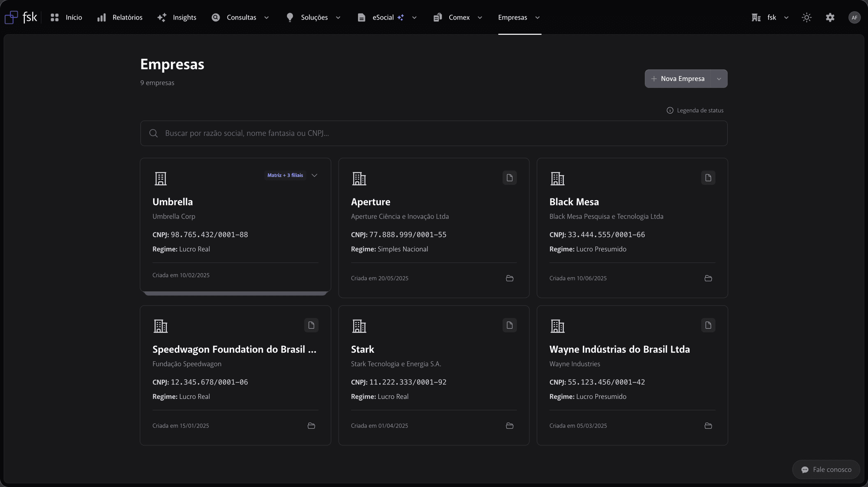Open the folder icon on Stark card
The image size is (868, 487).
(x=510, y=426)
